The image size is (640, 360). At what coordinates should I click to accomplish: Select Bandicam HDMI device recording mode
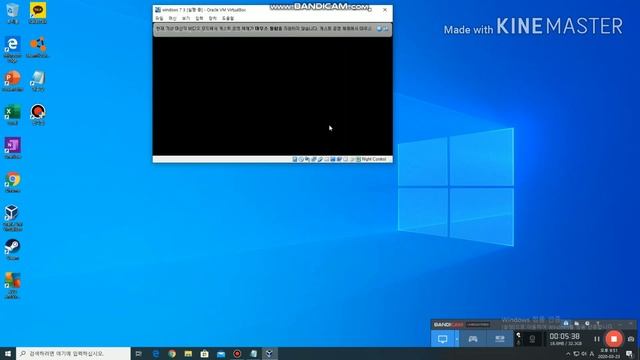click(500, 339)
